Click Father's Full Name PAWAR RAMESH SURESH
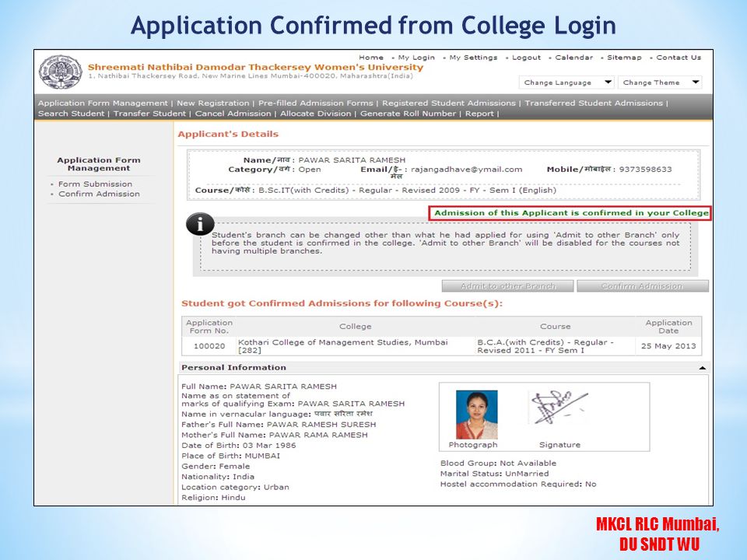 (x=279, y=425)
